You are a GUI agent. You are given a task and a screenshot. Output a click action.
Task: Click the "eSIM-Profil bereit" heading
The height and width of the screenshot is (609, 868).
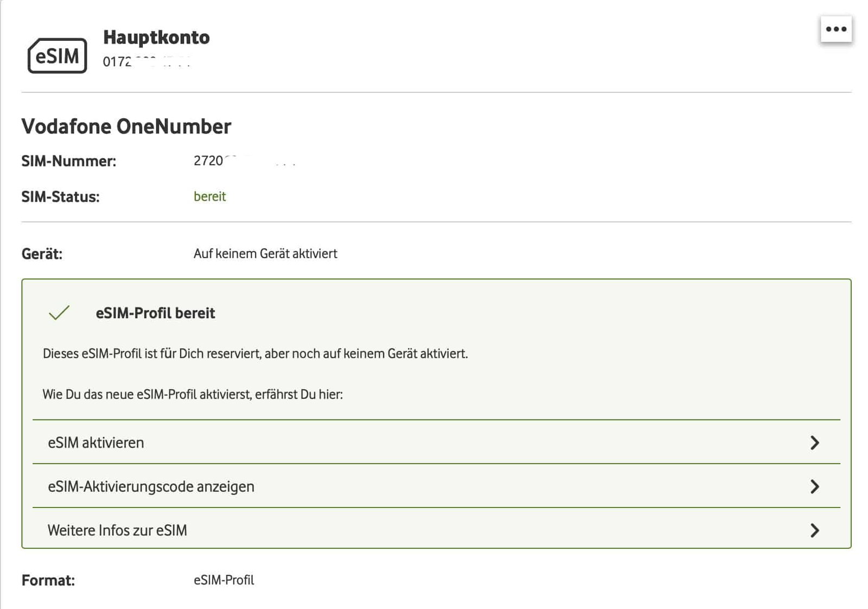point(155,313)
